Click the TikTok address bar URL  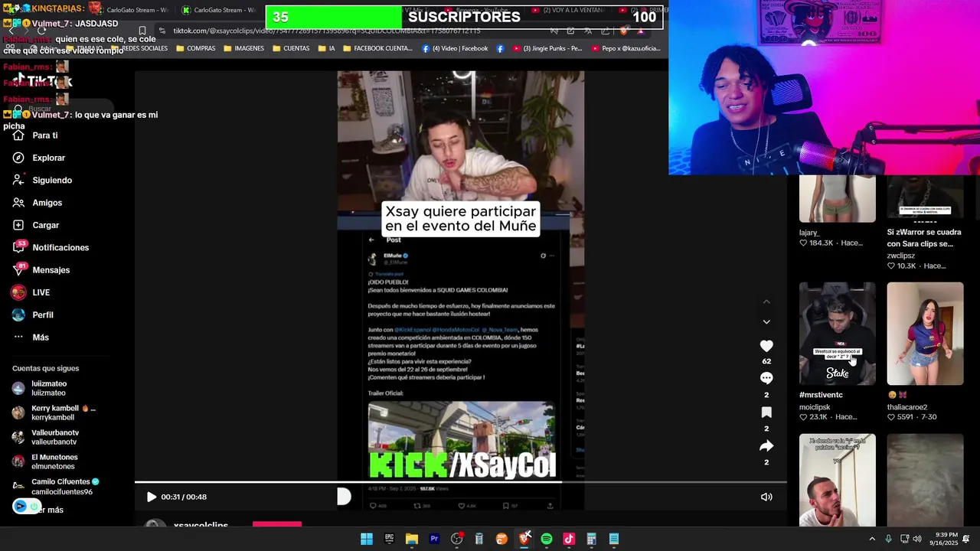[x=327, y=31]
